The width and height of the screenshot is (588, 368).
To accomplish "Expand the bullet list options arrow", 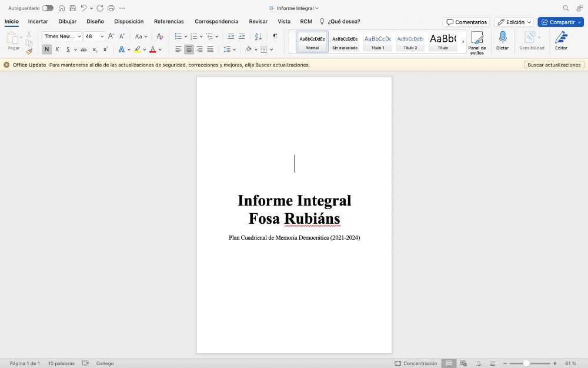I will click(186, 37).
